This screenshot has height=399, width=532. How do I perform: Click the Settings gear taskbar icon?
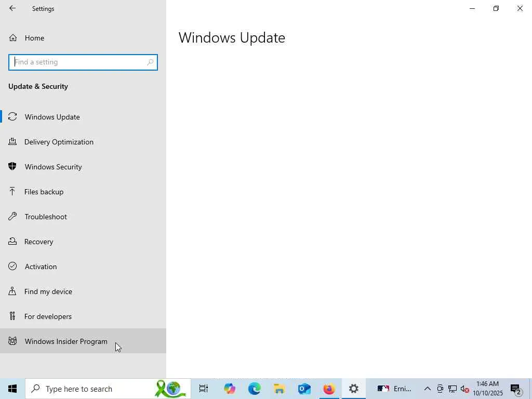[353, 389]
